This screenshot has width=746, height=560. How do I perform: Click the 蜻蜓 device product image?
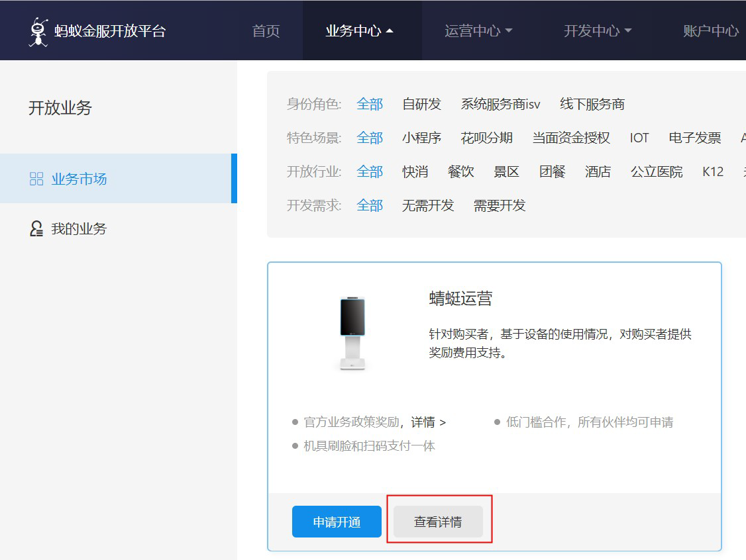(352, 333)
